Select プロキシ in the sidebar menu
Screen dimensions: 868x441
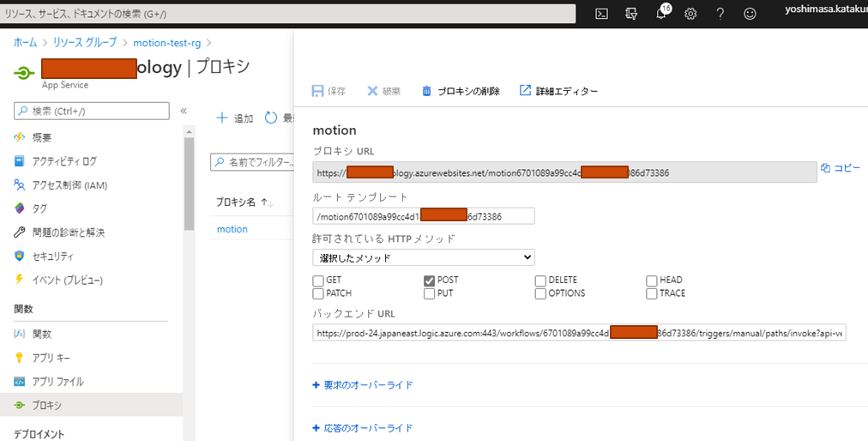tap(91, 405)
